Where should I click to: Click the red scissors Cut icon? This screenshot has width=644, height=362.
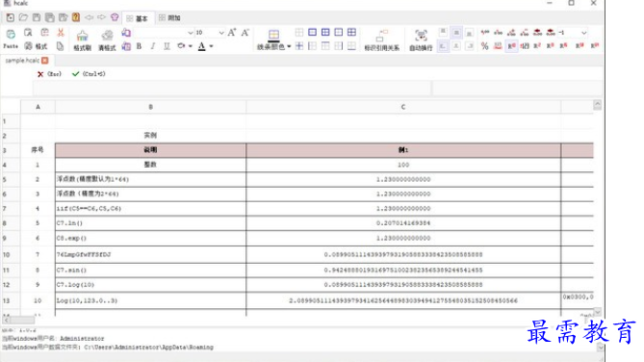click(x=61, y=33)
